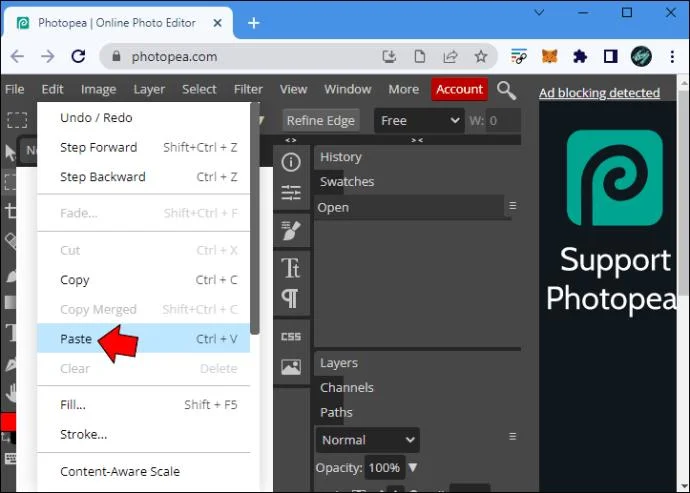Expand the Normal blend mode dropdown
Image resolution: width=690 pixels, height=493 pixels.
[367, 440]
